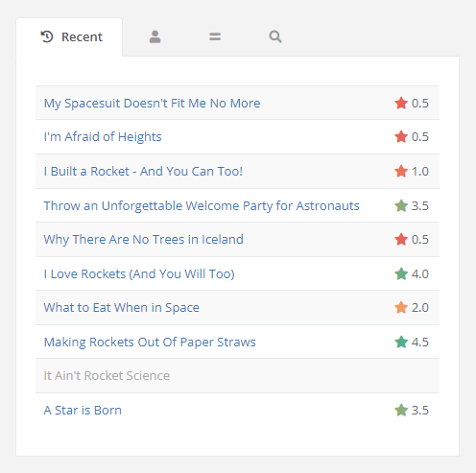The image size is (476, 473).
Task: Open Making Rockets Out Of Paper Straws
Action: 150,343
